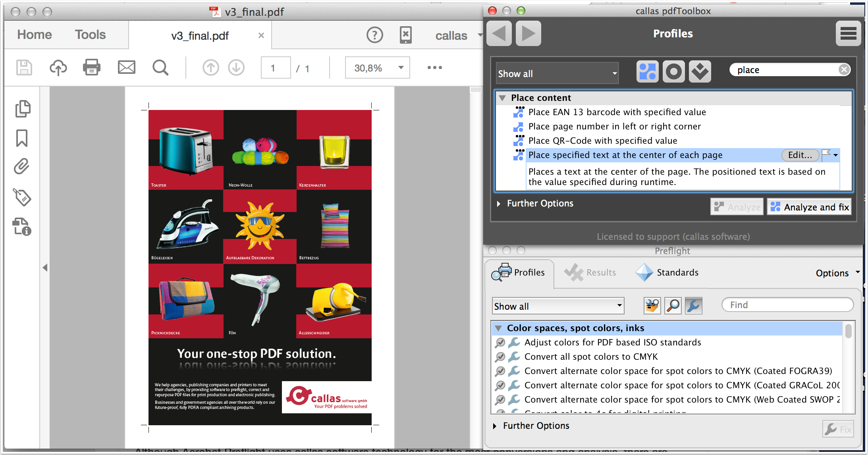Click the Analyze and fix button
Image resolution: width=868 pixels, height=455 pixels.
click(x=809, y=207)
